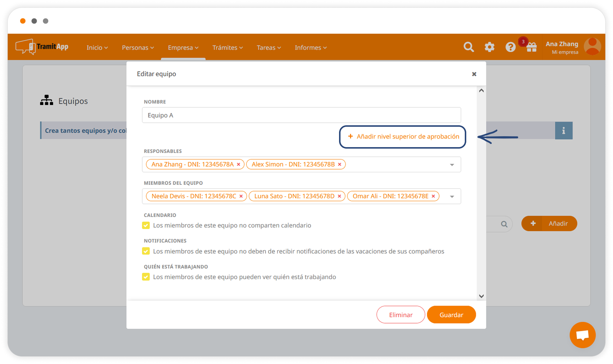Click the Nombre field with Equipo A

pos(301,115)
